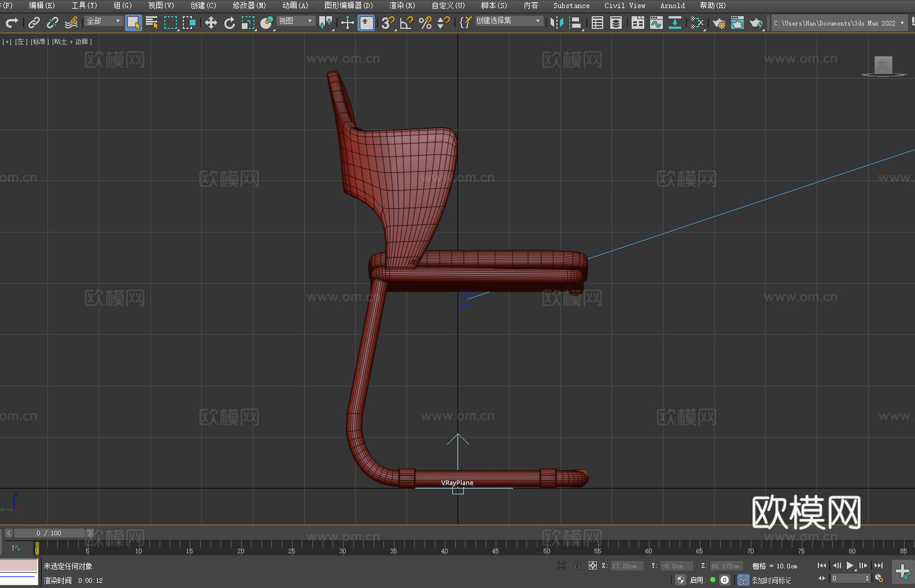Open the 工具(T) menu
Screen dimensions: 915x588
pyautogui.click(x=84, y=5)
